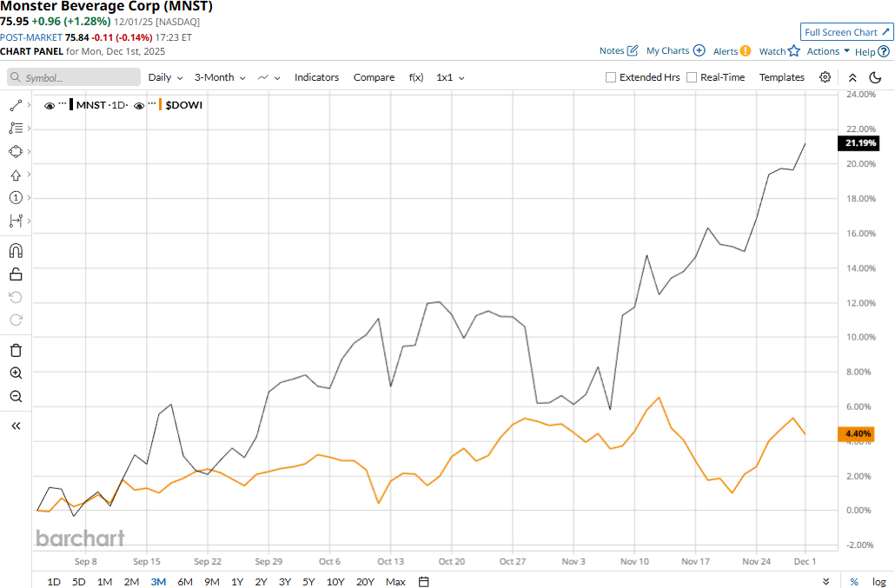Viewport: 895px width, 588px height.
Task: Click the Notes edit icon
Action: coord(633,50)
